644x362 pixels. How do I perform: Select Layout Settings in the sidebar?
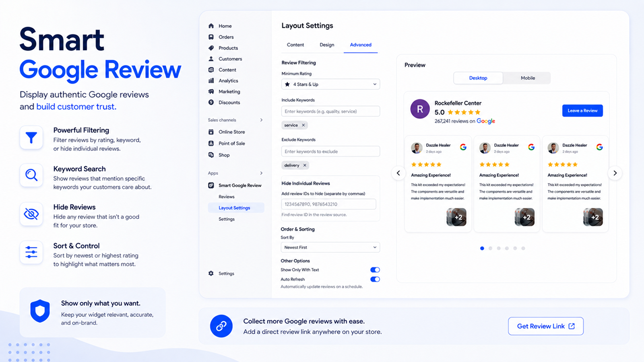point(236,208)
